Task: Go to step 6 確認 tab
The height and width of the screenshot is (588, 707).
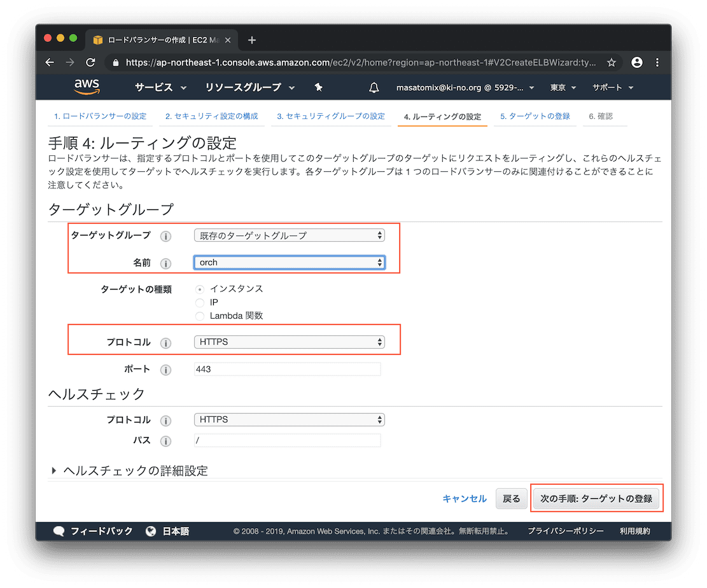Action: tap(601, 116)
